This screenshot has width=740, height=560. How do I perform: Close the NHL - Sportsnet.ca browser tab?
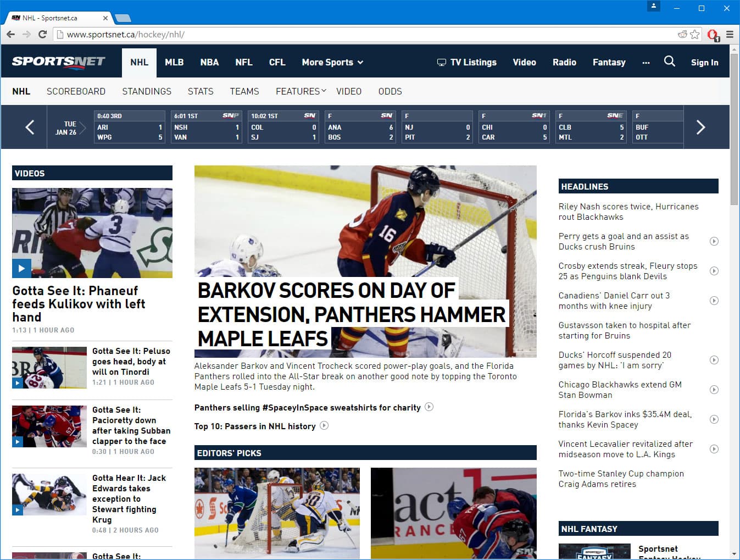(105, 18)
